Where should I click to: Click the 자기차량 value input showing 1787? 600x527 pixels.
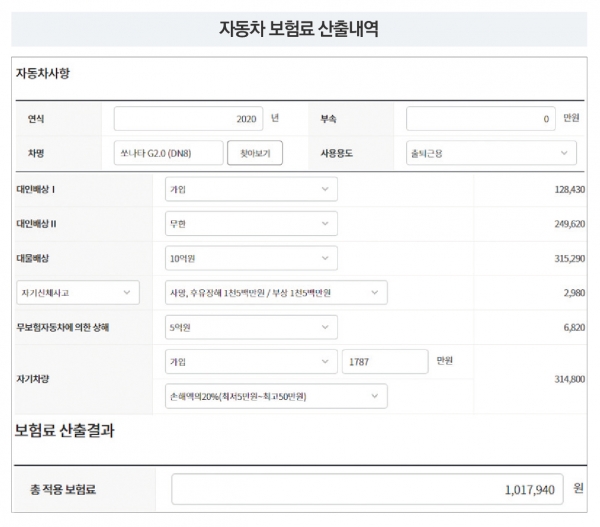click(x=385, y=361)
